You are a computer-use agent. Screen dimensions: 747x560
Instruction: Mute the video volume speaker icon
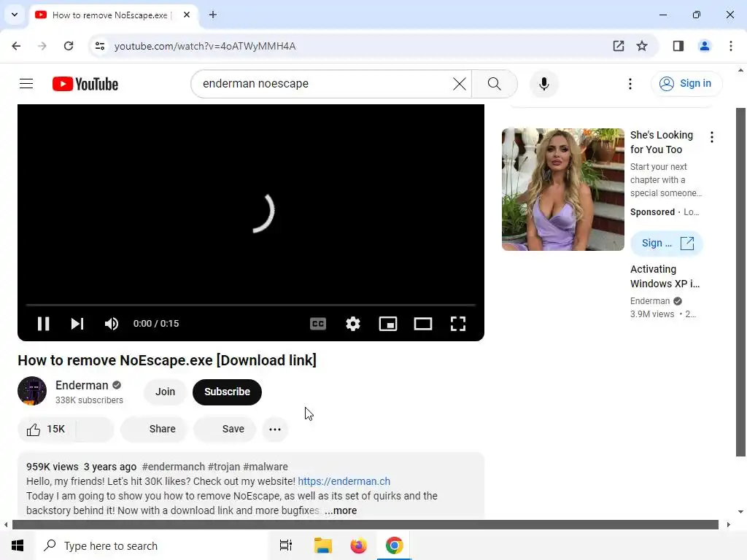[112, 324]
